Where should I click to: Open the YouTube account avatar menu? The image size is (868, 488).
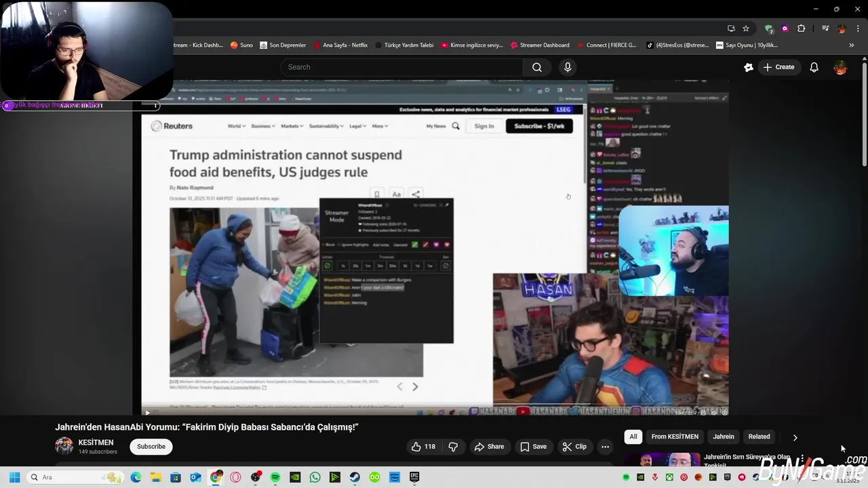click(840, 67)
